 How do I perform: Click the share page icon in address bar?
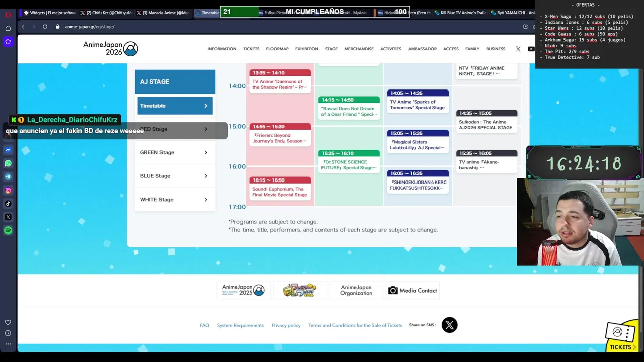(x=525, y=27)
